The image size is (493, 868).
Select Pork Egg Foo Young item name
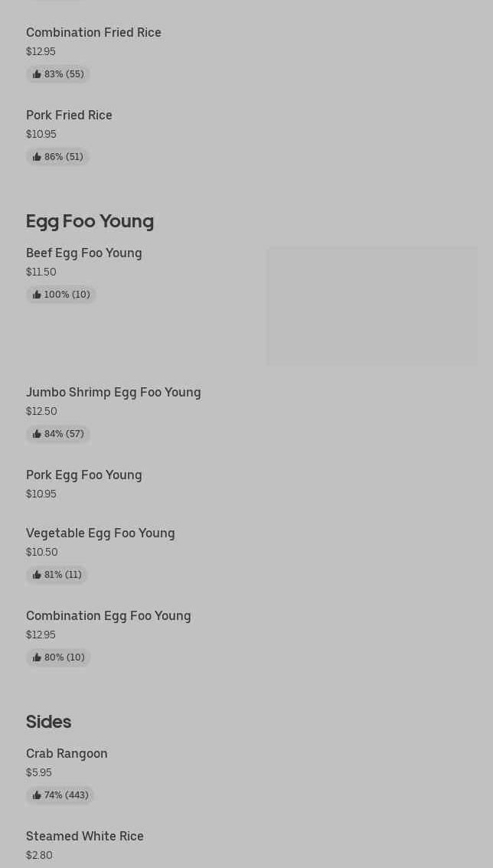pyautogui.click(x=83, y=475)
